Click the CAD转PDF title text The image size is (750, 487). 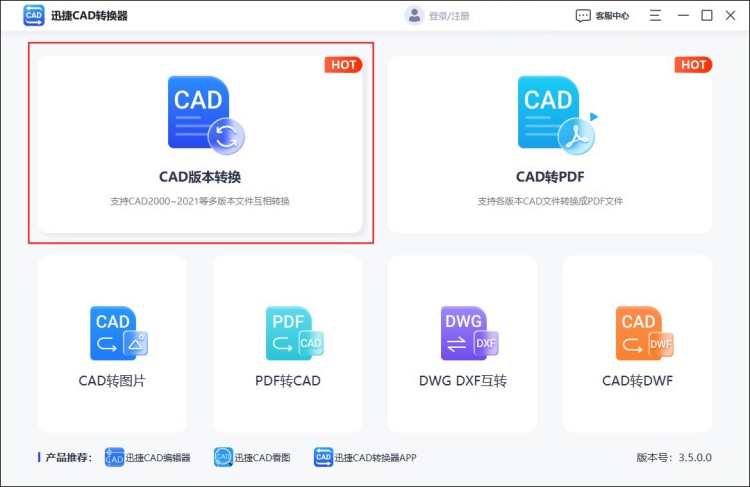(x=550, y=177)
